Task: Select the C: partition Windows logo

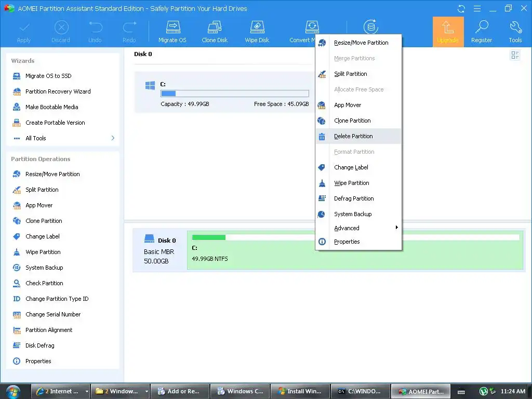Action: 150,86
